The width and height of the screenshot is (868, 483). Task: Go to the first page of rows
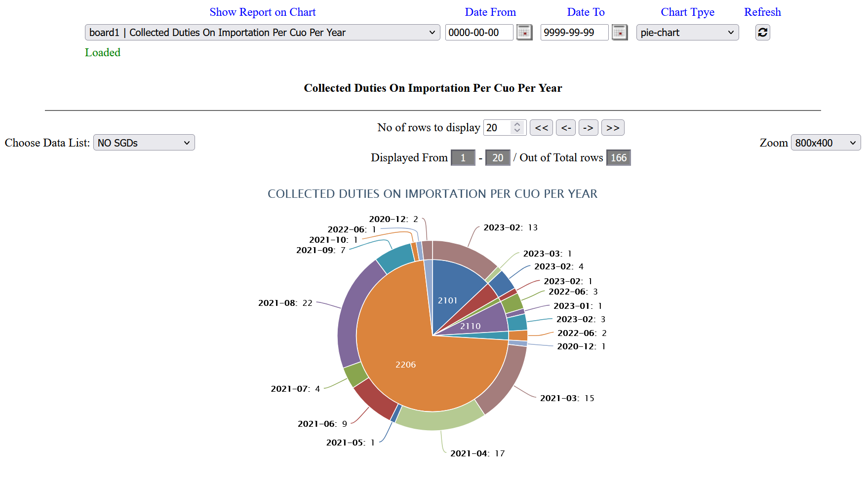[541, 128]
